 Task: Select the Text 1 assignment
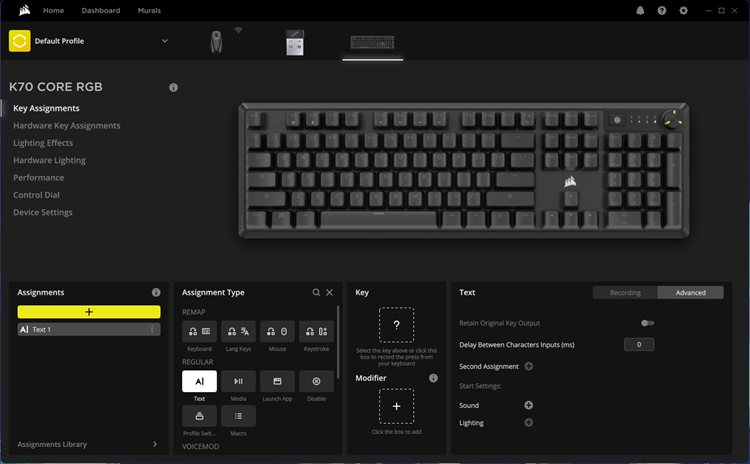click(x=89, y=330)
